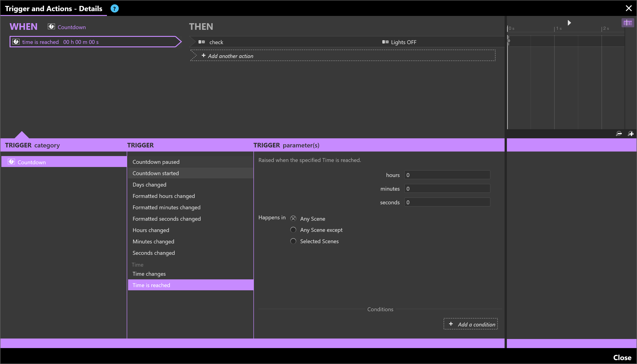Click the Lights OFF target label
Image resolution: width=637 pixels, height=364 pixels.
tap(404, 42)
